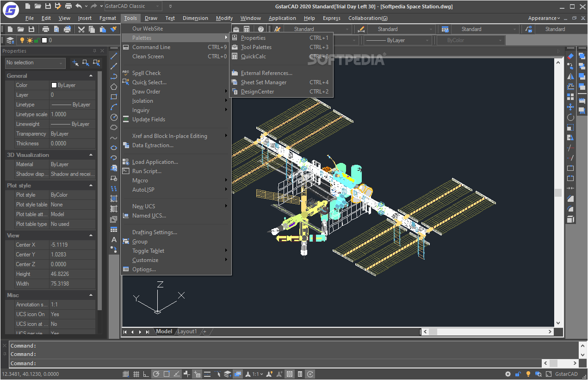Select the Circle draw tool
588x380 pixels.
(114, 117)
